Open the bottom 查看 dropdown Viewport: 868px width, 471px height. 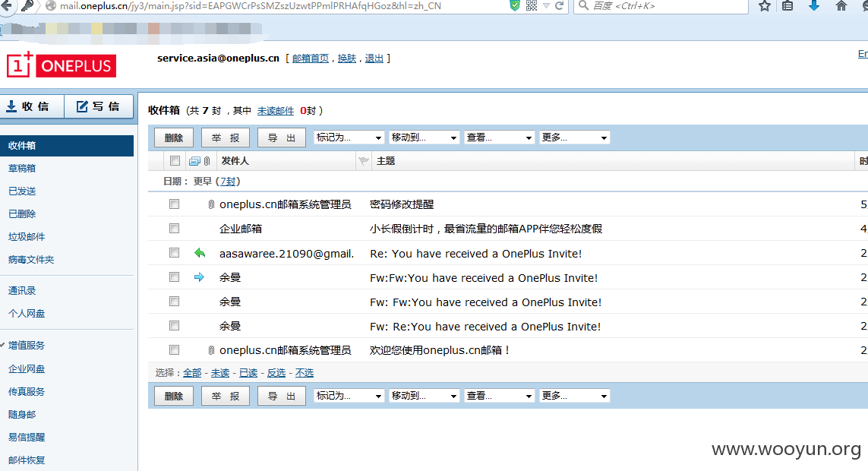pyautogui.click(x=500, y=396)
